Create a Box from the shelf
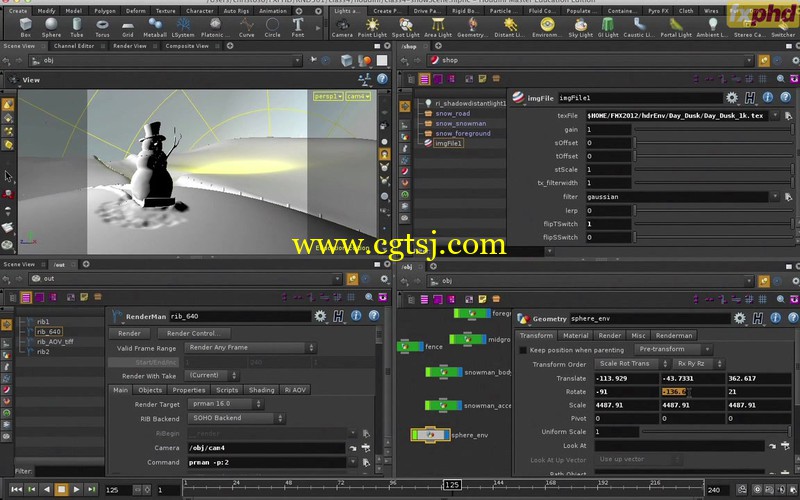This screenshot has height=500, width=800. 26,27
